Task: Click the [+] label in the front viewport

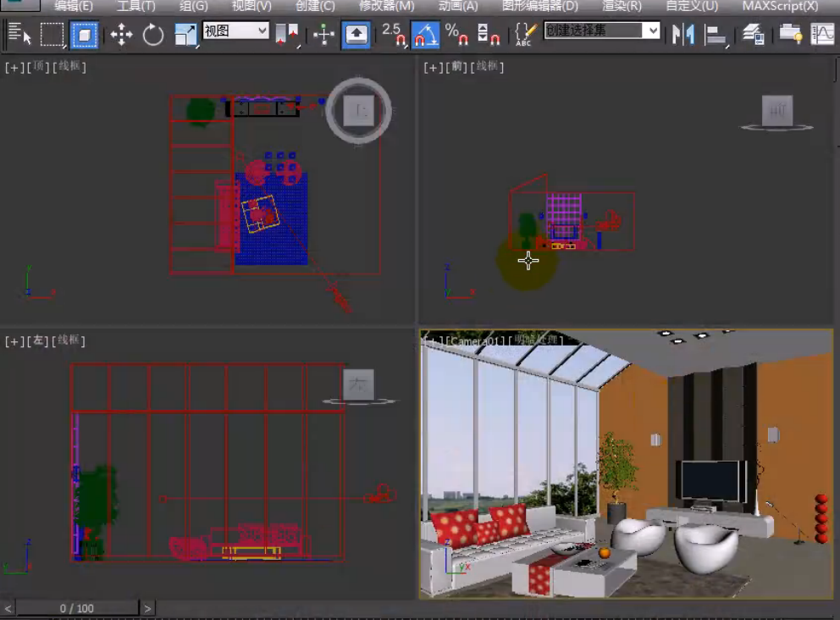Action: point(433,68)
